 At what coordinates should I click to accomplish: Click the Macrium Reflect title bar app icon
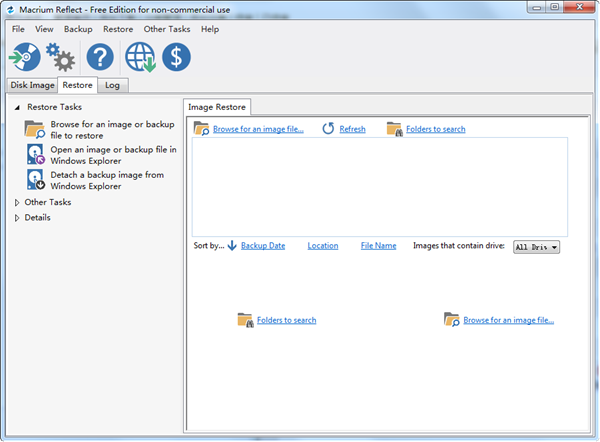tap(11, 10)
